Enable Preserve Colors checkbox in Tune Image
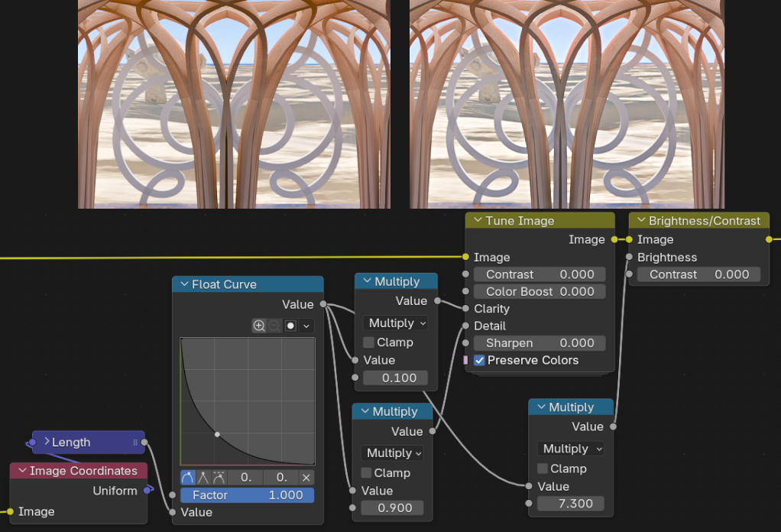This screenshot has height=532, width=781. [479, 360]
